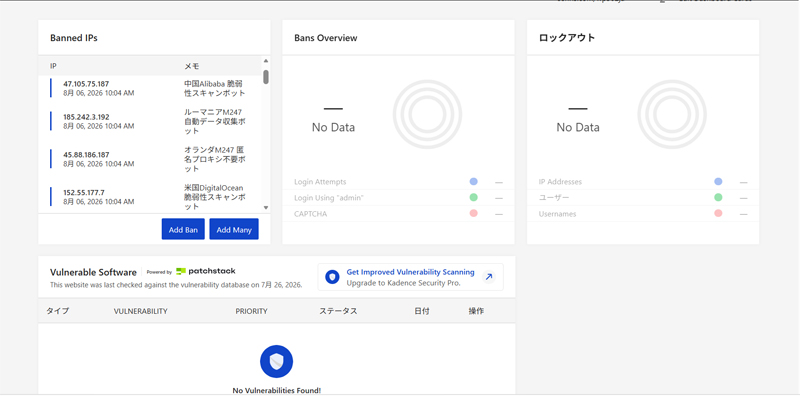Viewport: 800px width, 396px height.
Task: Click scroll up arrow in Banned IPs list
Action: 265,61
